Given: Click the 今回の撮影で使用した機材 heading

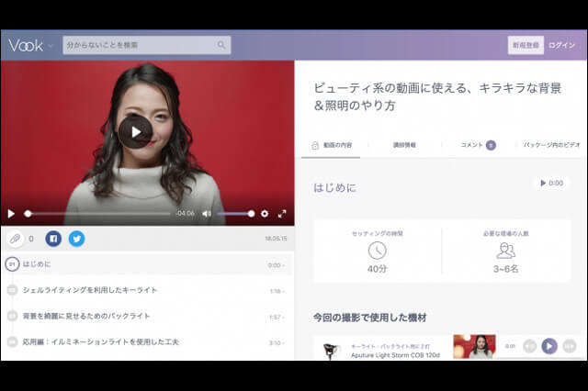Looking at the screenshot, I should [369, 318].
